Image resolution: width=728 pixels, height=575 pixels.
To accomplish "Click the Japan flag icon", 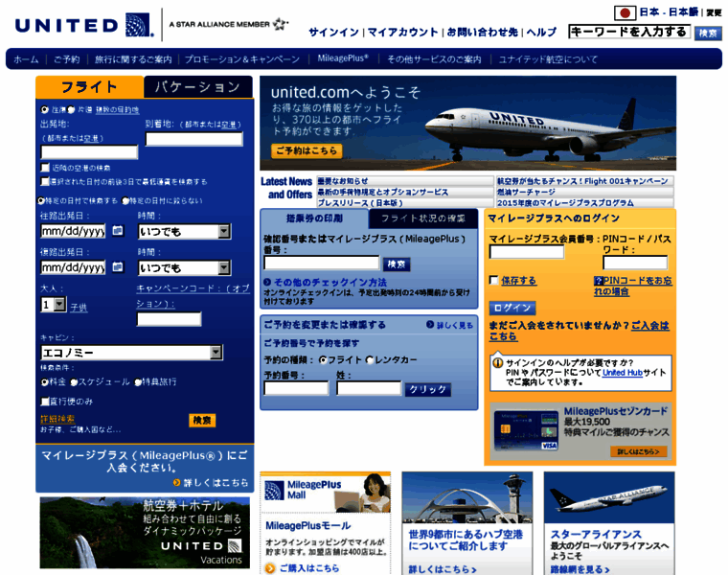I will [x=625, y=12].
